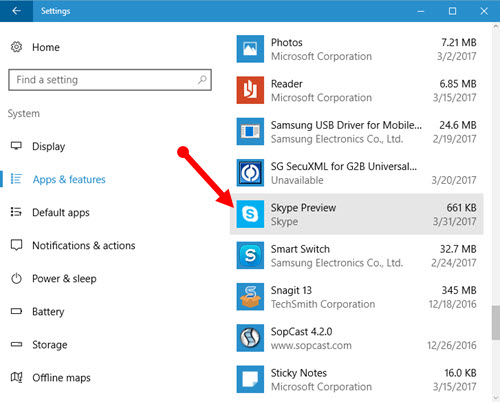Select the Photos app name
The image size is (500, 402).
point(287,42)
